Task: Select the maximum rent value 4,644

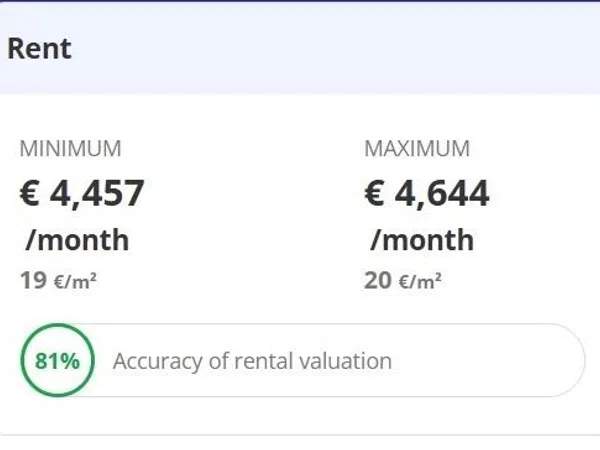Action: coord(442,194)
